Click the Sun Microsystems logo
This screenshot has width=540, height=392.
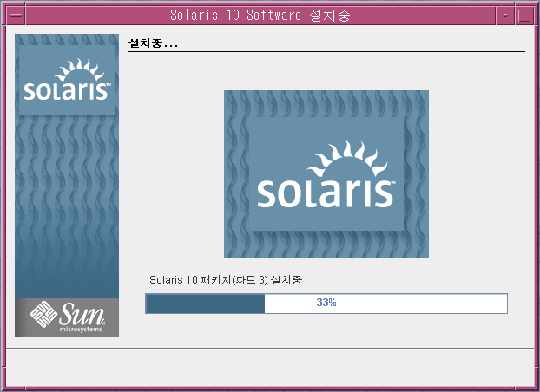pos(67,317)
